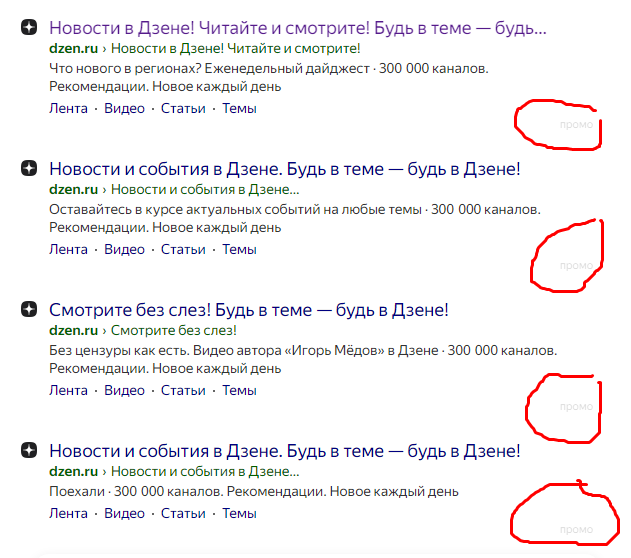Open Видео under 'Что нового в регионах?' result
The height and width of the screenshot is (558, 631).
click(124, 109)
